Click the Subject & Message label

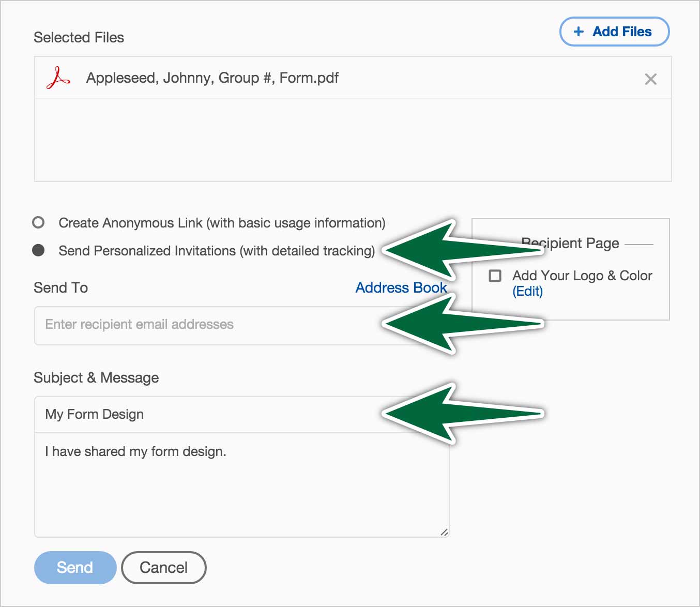pyautogui.click(x=96, y=377)
